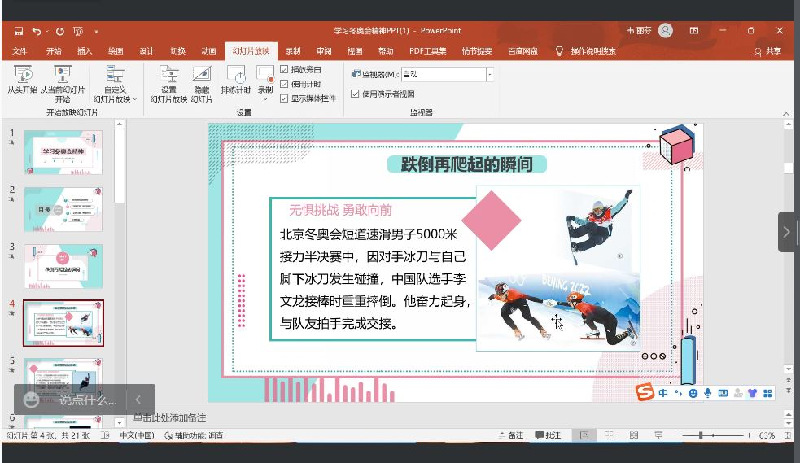Switch to the 录制 ribbon tab
The image size is (800, 463).
tap(293, 51)
